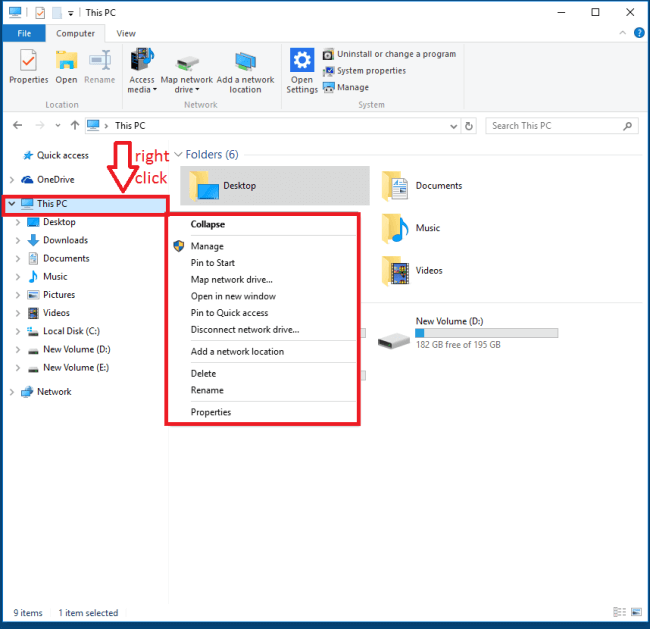This screenshot has height=629, width=650.
Task: Select Quick access in navigation pane
Action: 56,155
